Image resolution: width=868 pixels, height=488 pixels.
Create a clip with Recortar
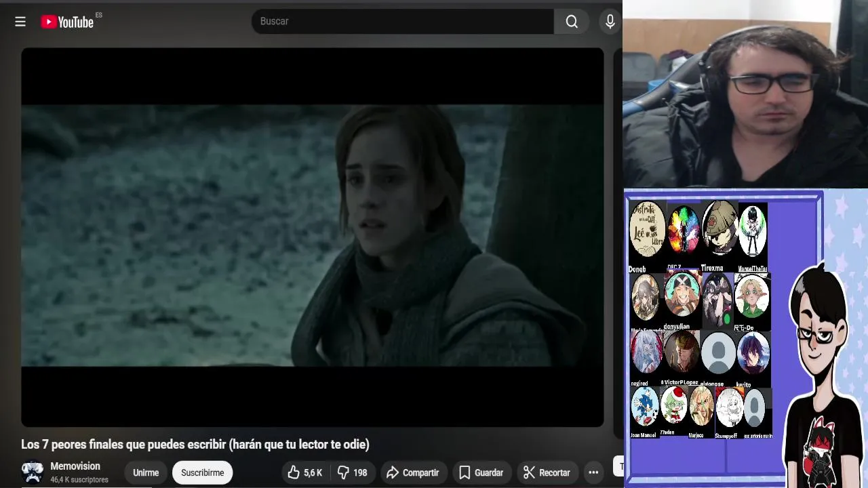547,473
